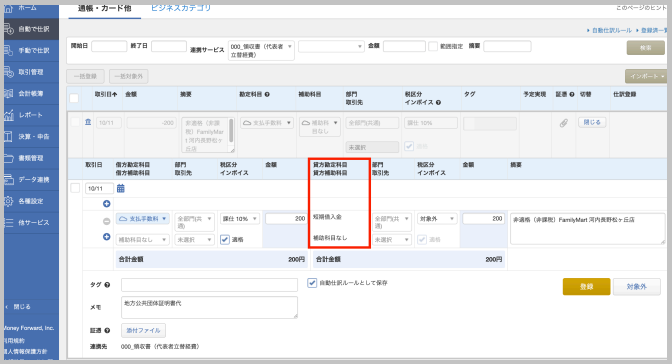Open the greyed 支払手数料 dropdown in top row
The image size is (672, 364).
(267, 123)
